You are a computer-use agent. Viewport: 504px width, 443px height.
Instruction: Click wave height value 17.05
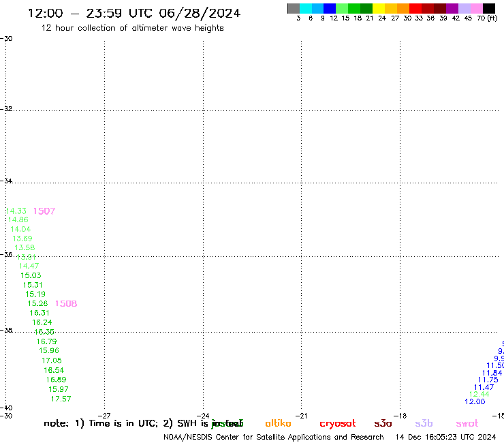[52, 361]
